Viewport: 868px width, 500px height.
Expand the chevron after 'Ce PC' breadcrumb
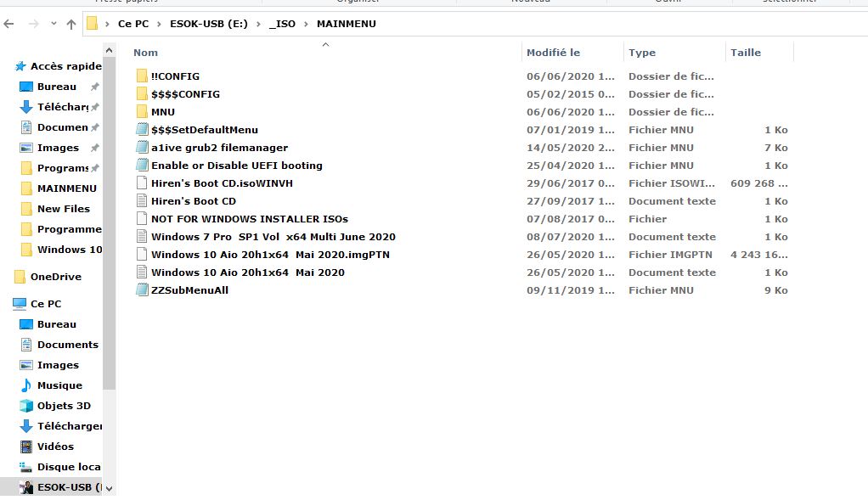click(x=160, y=24)
